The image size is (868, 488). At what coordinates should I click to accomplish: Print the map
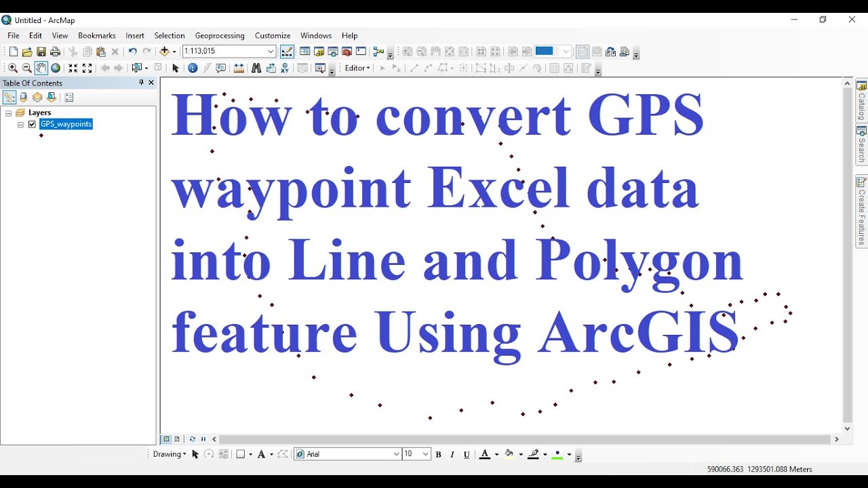tap(56, 52)
